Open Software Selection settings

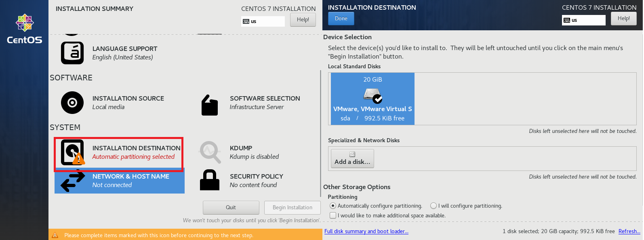coord(250,105)
